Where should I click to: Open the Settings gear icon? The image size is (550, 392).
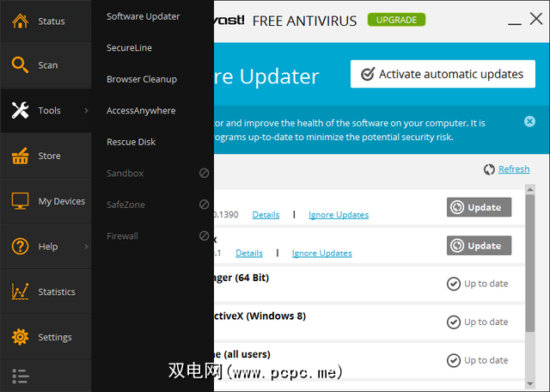pyautogui.click(x=20, y=336)
